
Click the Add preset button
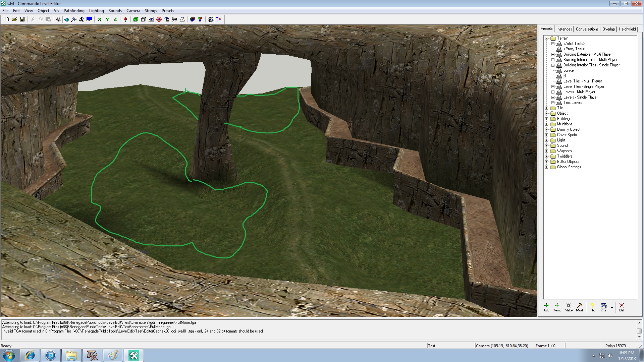(x=546, y=307)
